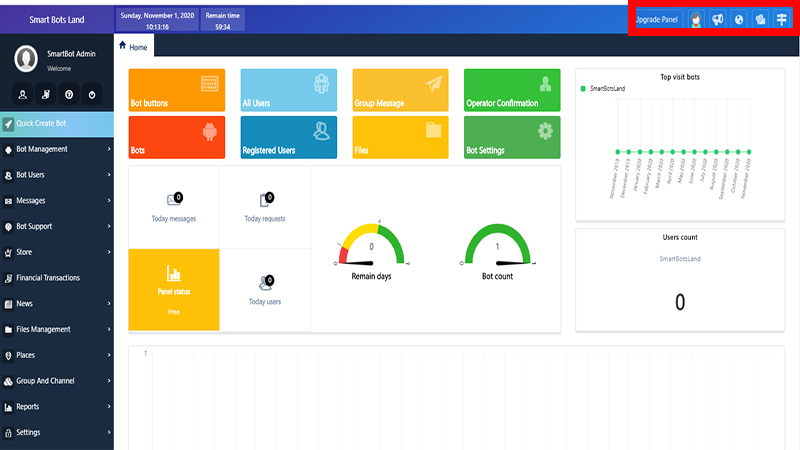The height and width of the screenshot is (450, 800).
Task: Click Quick Create Bot
Action: click(57, 124)
